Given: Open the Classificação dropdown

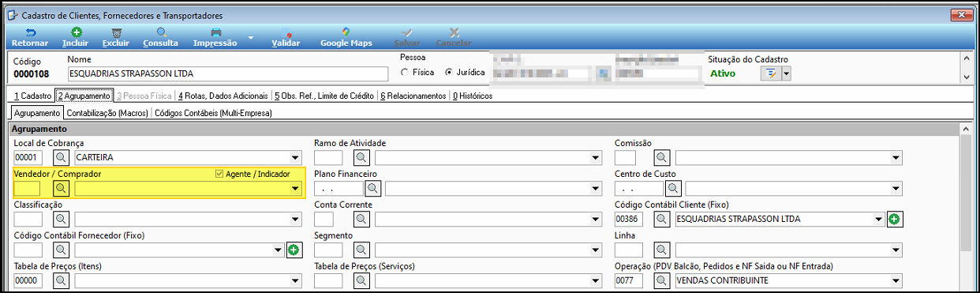Looking at the screenshot, I should tap(295, 219).
